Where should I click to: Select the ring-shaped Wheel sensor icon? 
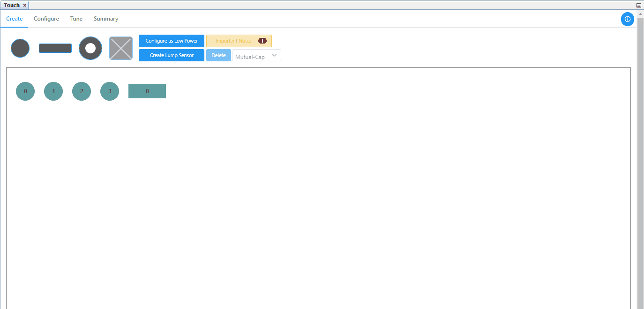point(90,48)
